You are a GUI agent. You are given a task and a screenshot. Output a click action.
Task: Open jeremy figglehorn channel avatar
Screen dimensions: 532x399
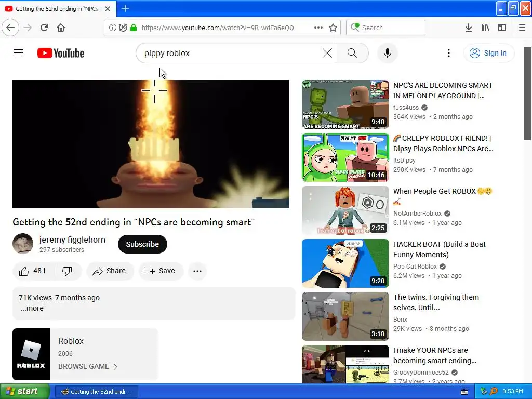(23, 244)
